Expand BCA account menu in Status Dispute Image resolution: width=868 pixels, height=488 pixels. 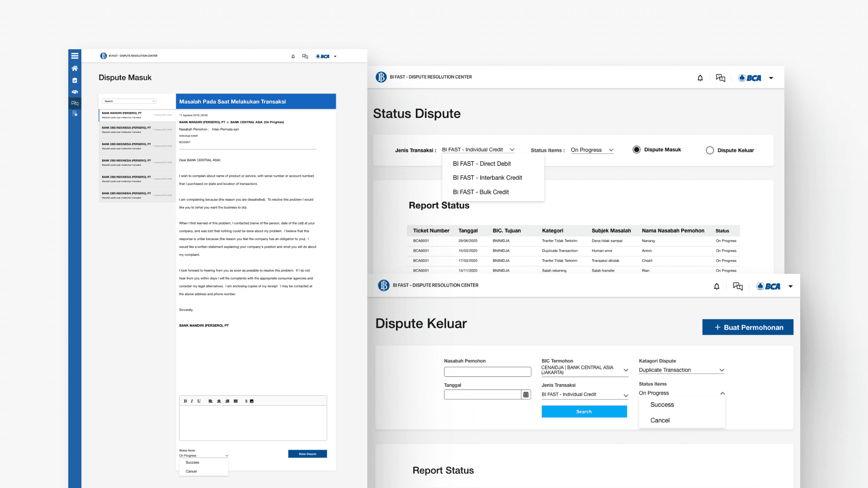tap(771, 78)
